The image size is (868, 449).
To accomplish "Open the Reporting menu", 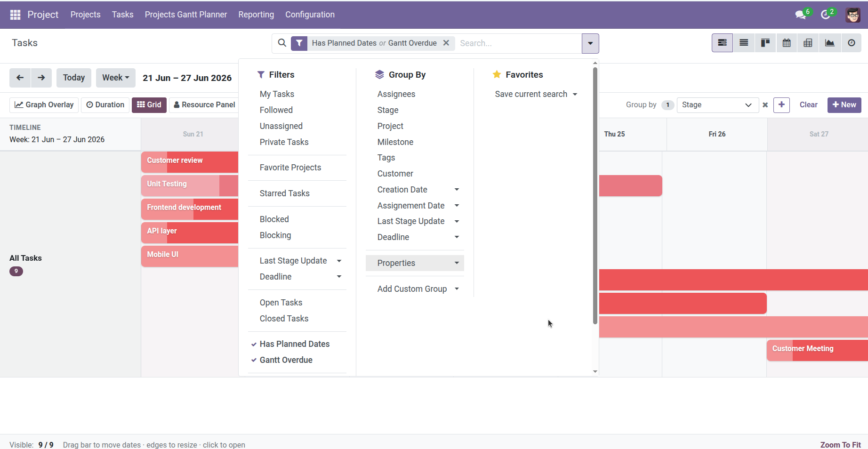I will [256, 15].
